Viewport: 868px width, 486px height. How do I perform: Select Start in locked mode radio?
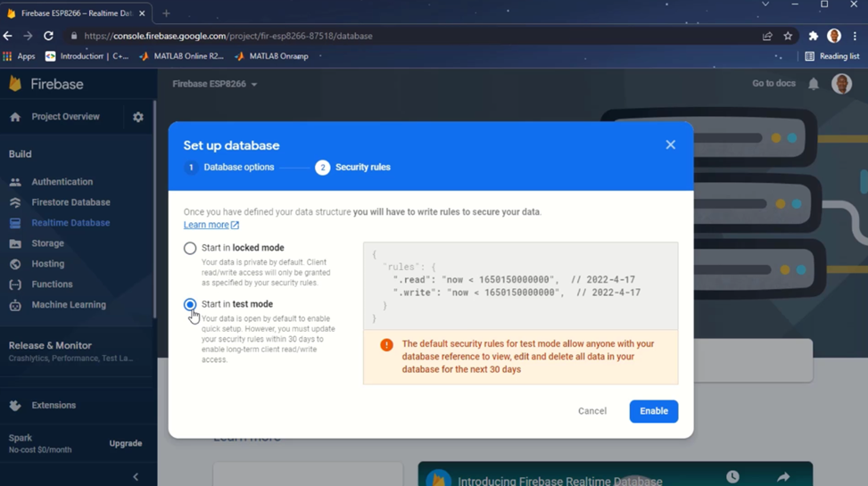[190, 248]
